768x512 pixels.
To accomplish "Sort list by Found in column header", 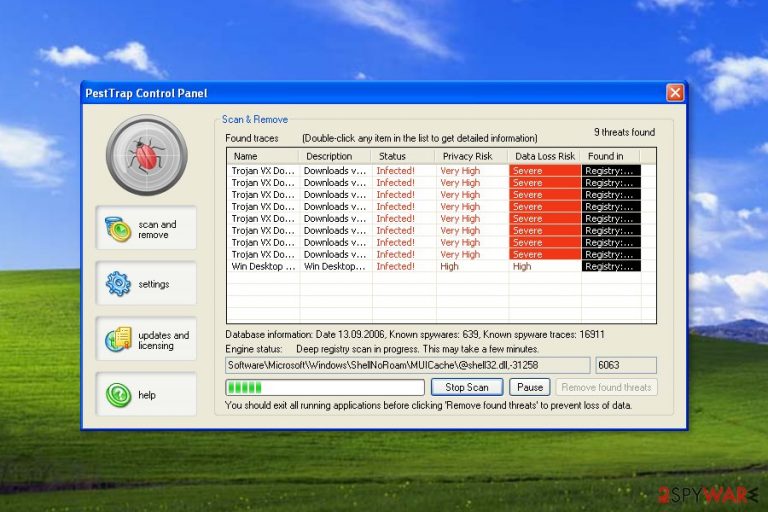I will pos(611,156).
